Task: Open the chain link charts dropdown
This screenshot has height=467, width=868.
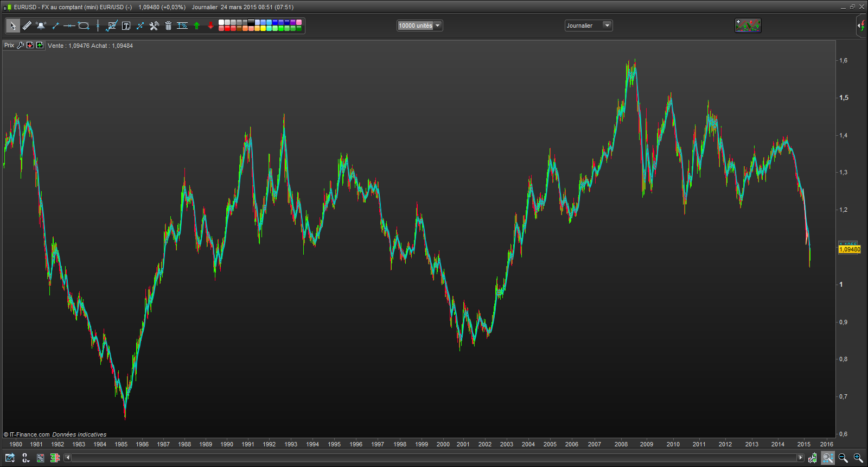Action: click(25, 458)
